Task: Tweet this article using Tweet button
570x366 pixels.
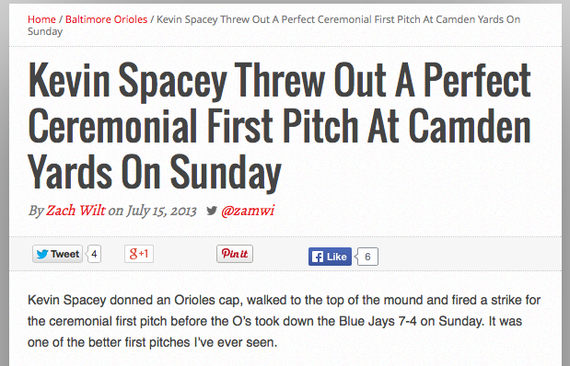Action: point(57,254)
